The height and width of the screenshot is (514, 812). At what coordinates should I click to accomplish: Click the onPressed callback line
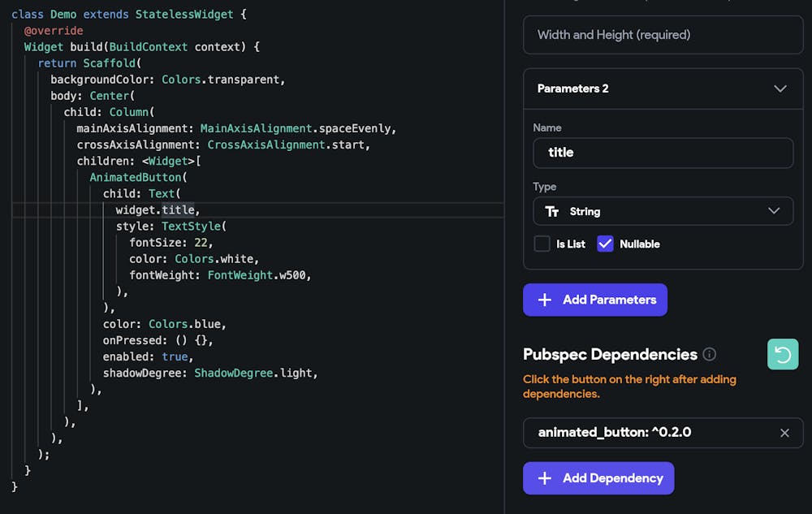click(158, 340)
